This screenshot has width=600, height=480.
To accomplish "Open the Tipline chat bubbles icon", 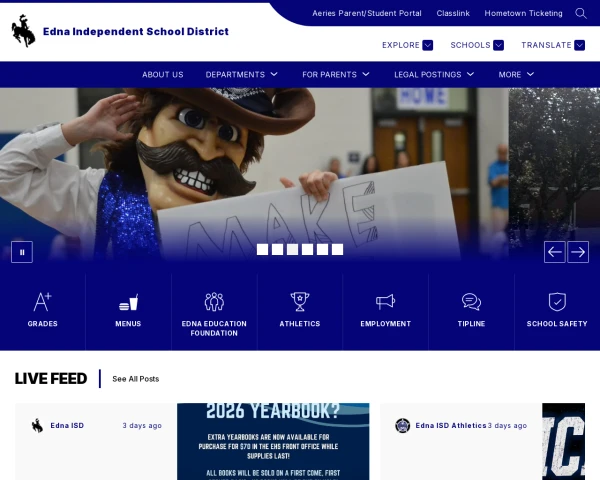I will [x=471, y=302].
